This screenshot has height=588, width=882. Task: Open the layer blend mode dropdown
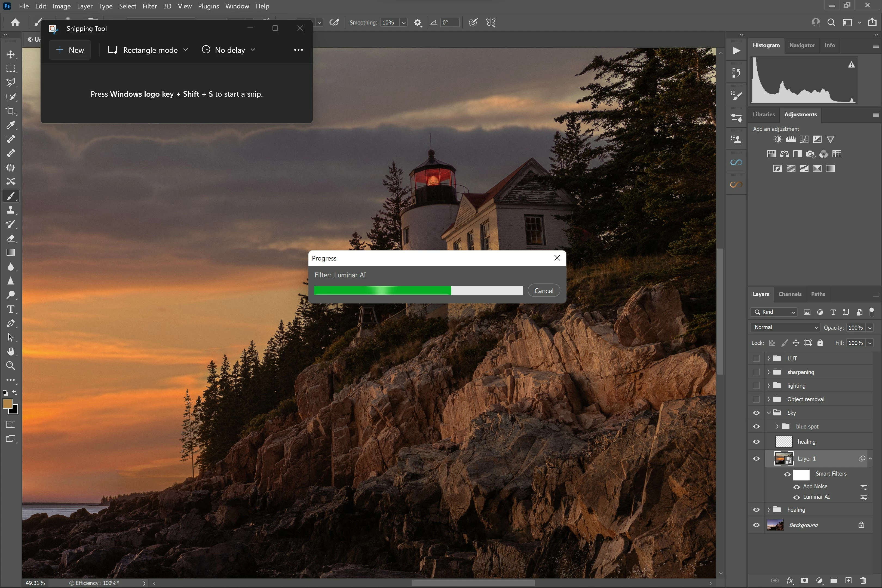785,327
